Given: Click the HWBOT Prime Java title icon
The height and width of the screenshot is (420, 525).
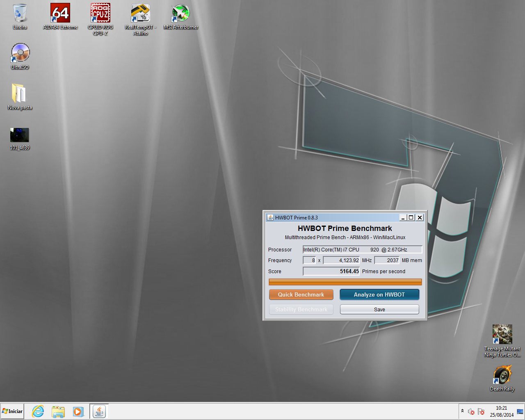Looking at the screenshot, I should click(x=270, y=217).
